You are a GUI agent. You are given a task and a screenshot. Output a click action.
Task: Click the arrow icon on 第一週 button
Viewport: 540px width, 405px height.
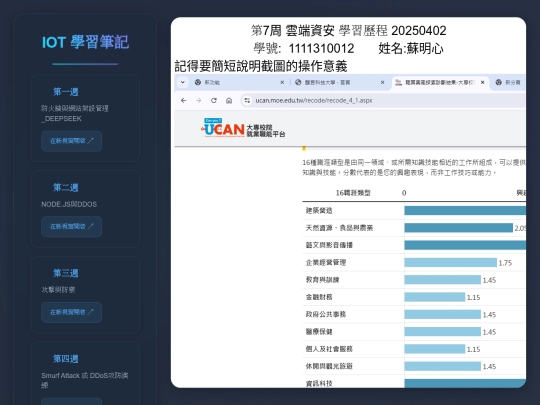coord(90,141)
